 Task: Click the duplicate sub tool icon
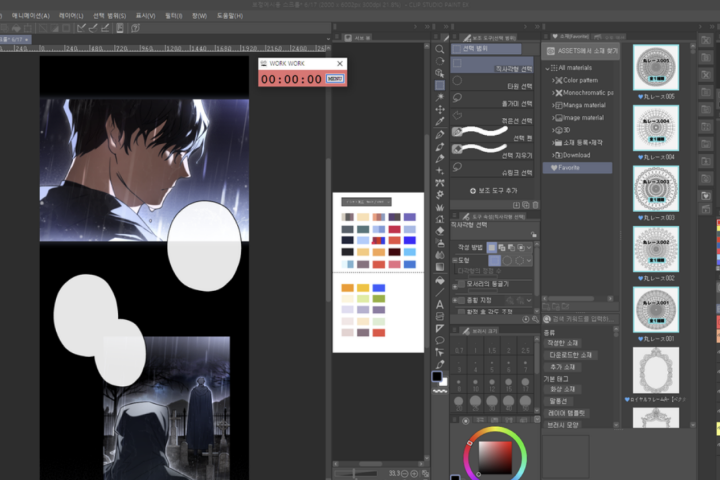526,205
